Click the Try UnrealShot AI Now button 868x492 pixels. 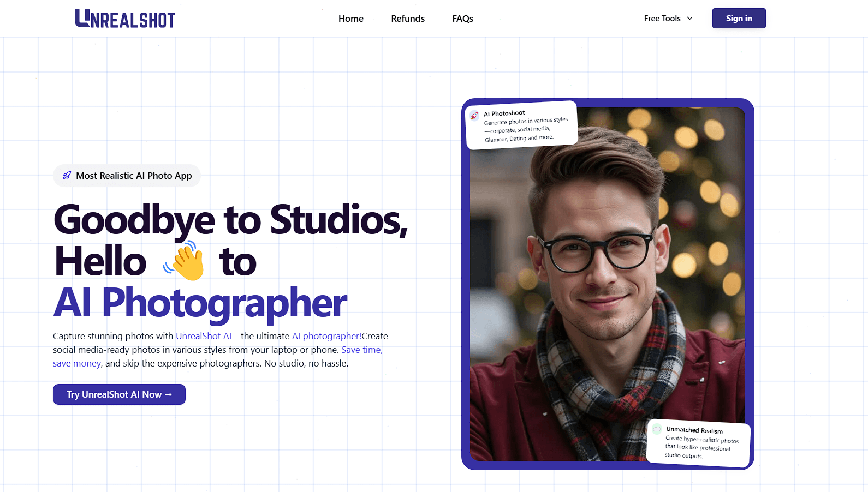(119, 394)
